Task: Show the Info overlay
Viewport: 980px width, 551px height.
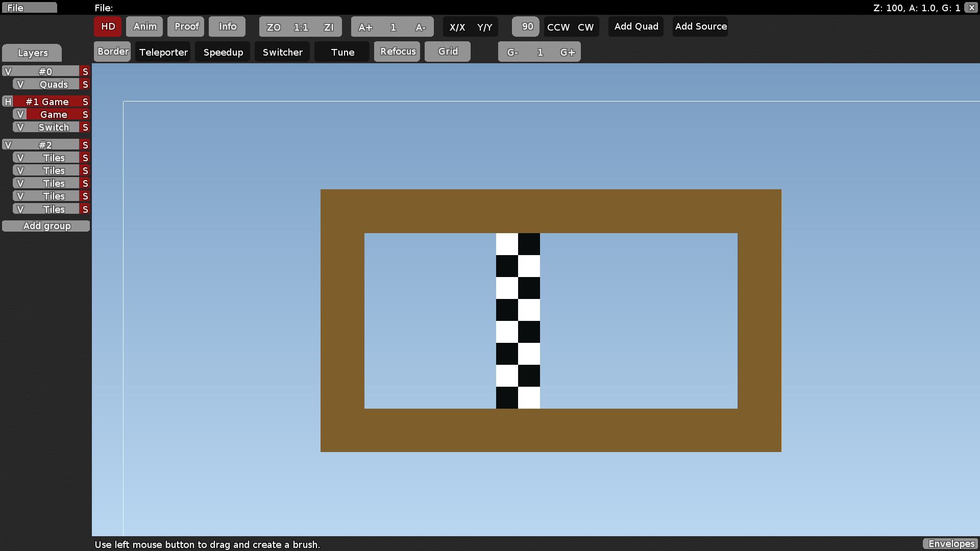Action: click(227, 27)
